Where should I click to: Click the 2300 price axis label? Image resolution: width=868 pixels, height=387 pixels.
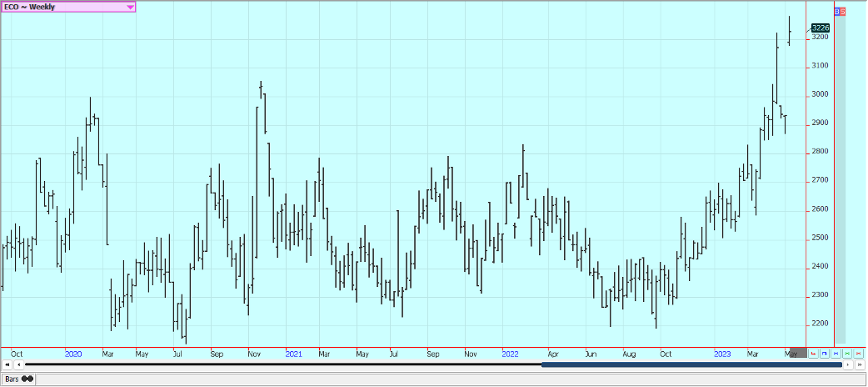[820, 295]
